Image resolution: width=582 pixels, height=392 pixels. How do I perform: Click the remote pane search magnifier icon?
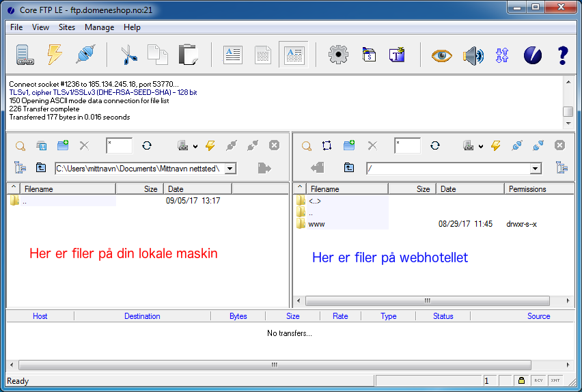(307, 146)
